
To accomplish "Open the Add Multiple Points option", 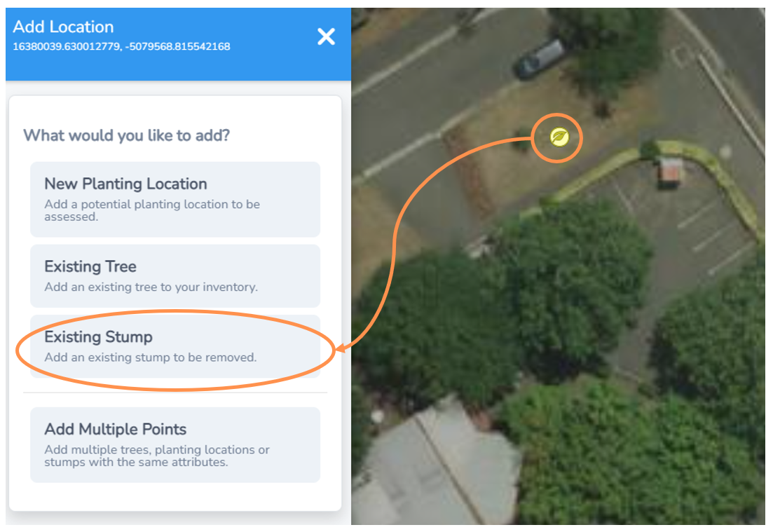I will (x=175, y=444).
